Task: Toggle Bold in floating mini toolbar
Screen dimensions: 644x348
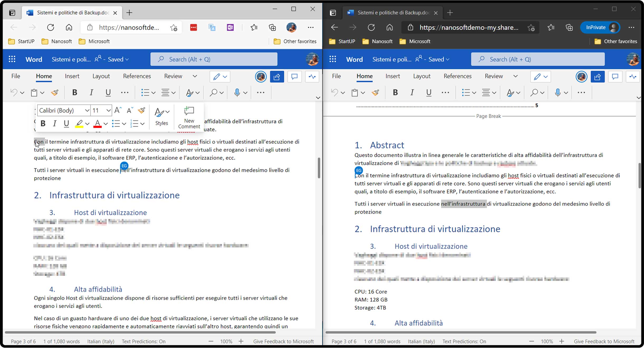Action: click(x=43, y=123)
